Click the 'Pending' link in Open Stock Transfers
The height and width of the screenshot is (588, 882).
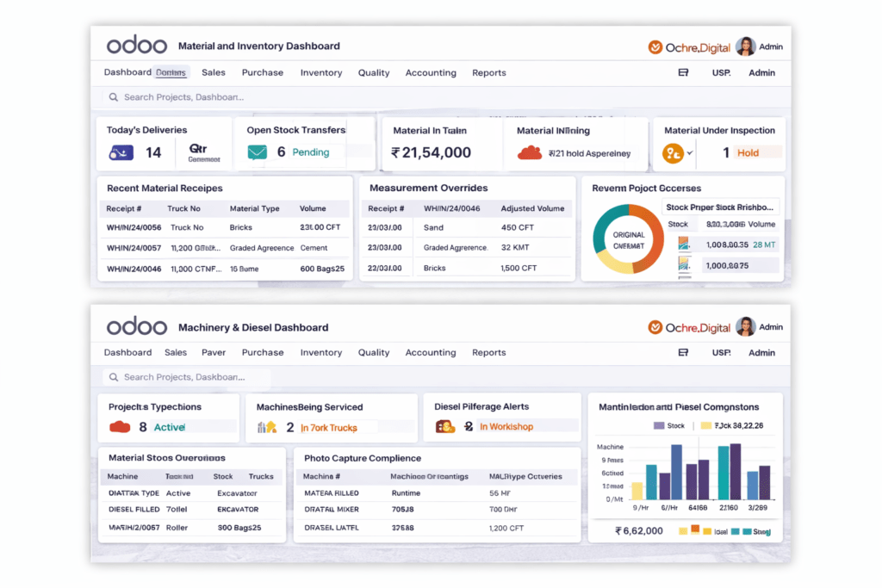pos(311,152)
